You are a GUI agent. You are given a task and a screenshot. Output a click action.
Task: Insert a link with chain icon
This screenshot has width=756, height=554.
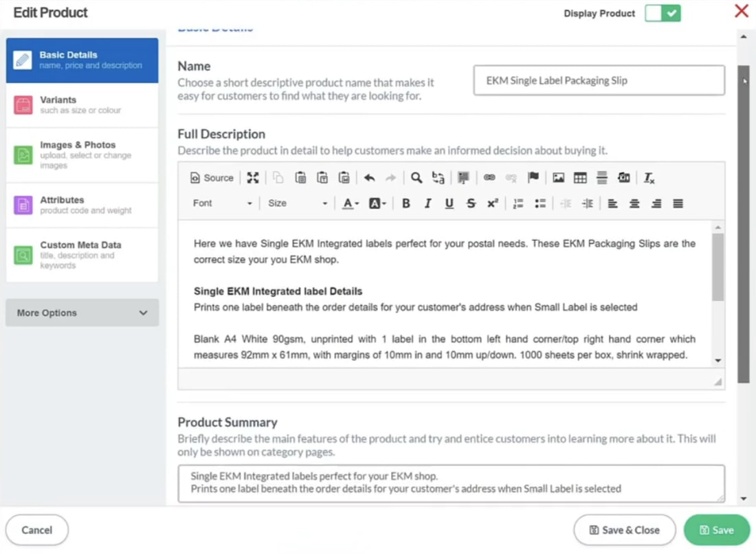tap(489, 178)
